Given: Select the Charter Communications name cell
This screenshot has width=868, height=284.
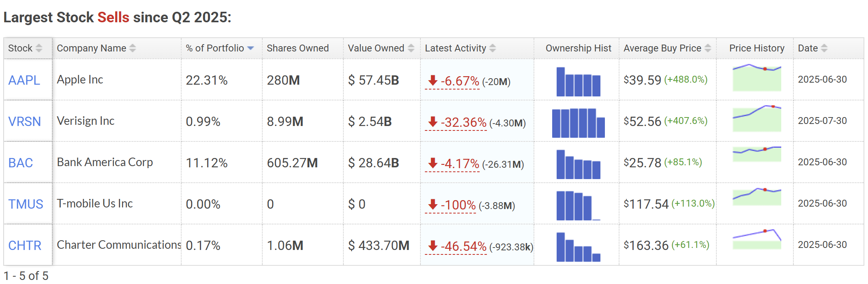Looking at the screenshot, I should pos(117,245).
